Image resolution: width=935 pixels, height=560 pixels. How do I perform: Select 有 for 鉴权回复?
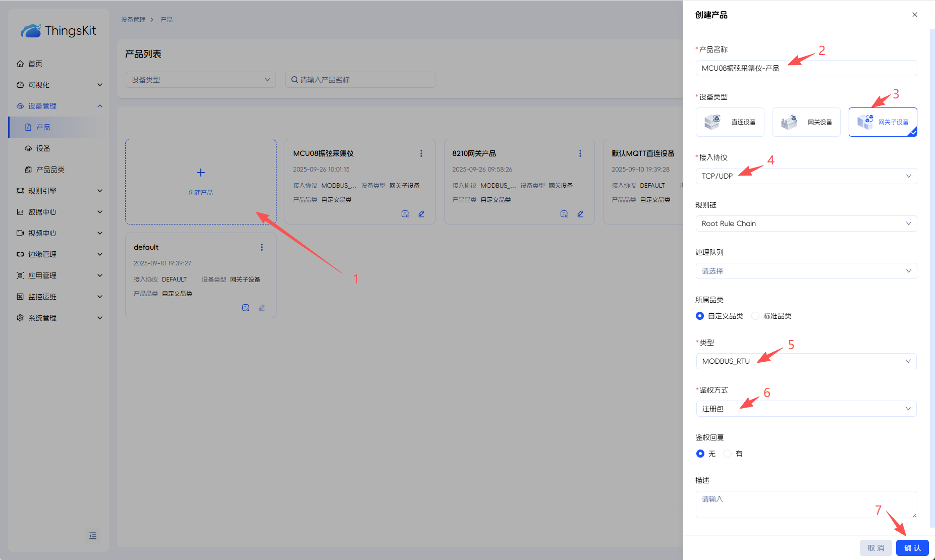point(728,454)
